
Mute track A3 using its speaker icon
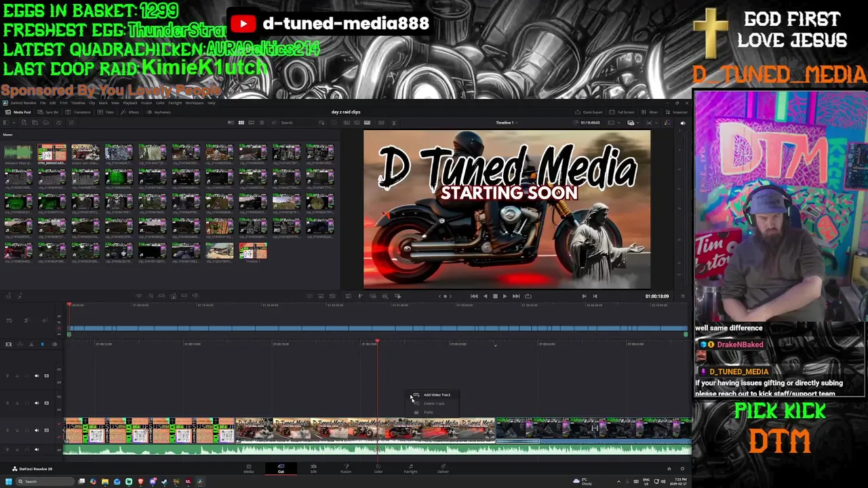tap(37, 375)
